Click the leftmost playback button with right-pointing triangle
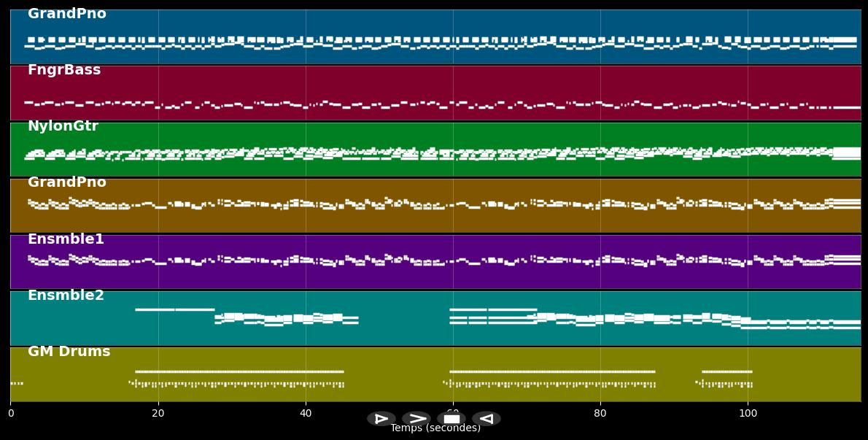Viewport: 868px width, 440px height. (x=381, y=419)
